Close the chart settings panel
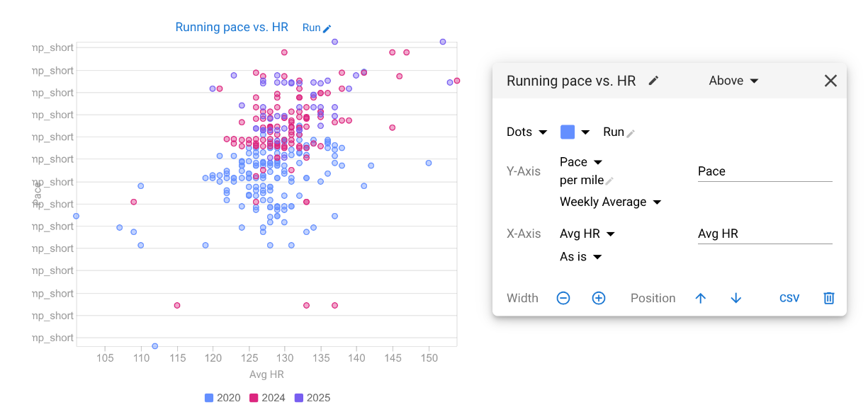The image size is (868, 419). pyautogui.click(x=830, y=81)
